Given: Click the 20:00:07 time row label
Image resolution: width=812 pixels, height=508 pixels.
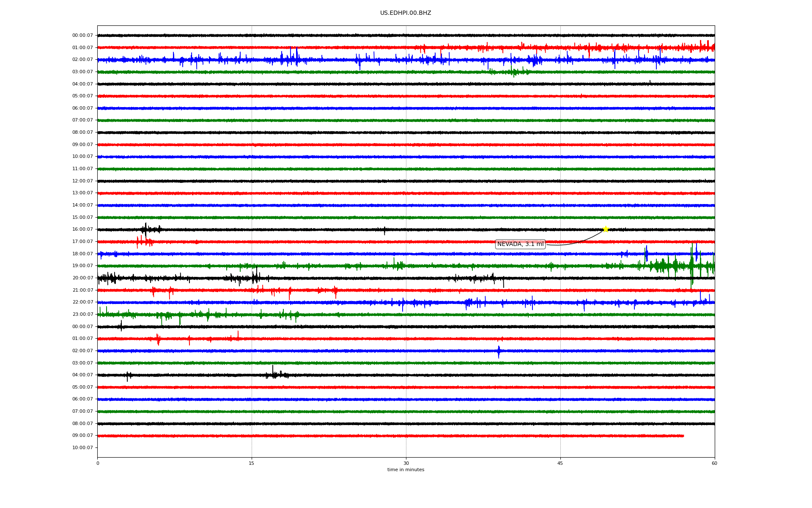Looking at the screenshot, I should click(82, 278).
